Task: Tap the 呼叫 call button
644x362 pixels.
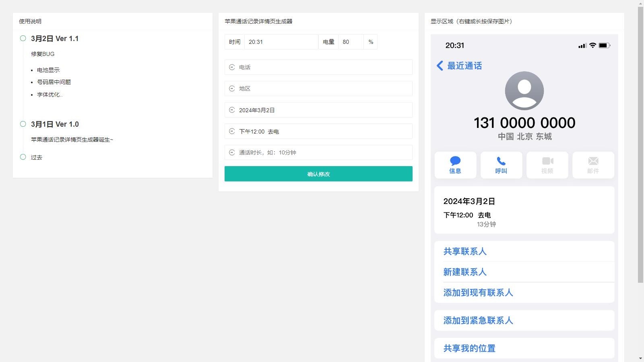Action: point(501,165)
